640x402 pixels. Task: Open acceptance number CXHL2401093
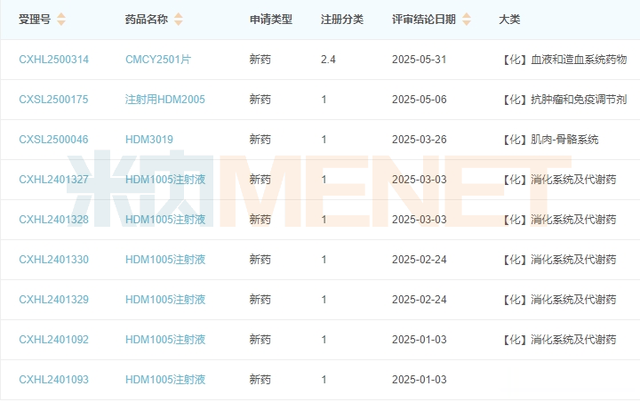(x=53, y=380)
